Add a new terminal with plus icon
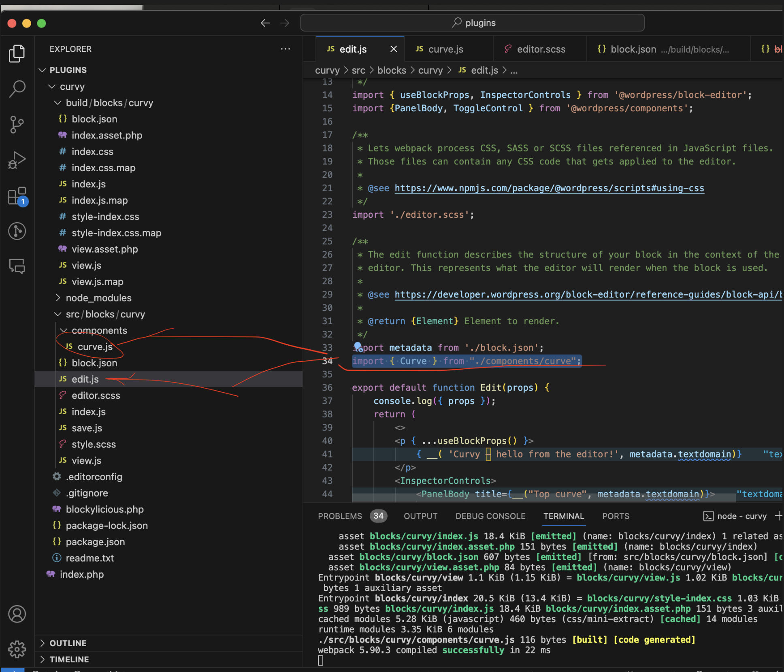Screen dimensions: 784x672 click(778, 516)
